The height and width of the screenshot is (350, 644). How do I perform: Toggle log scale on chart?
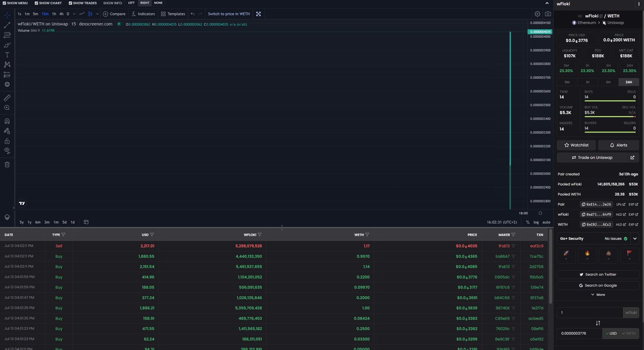pos(536,222)
